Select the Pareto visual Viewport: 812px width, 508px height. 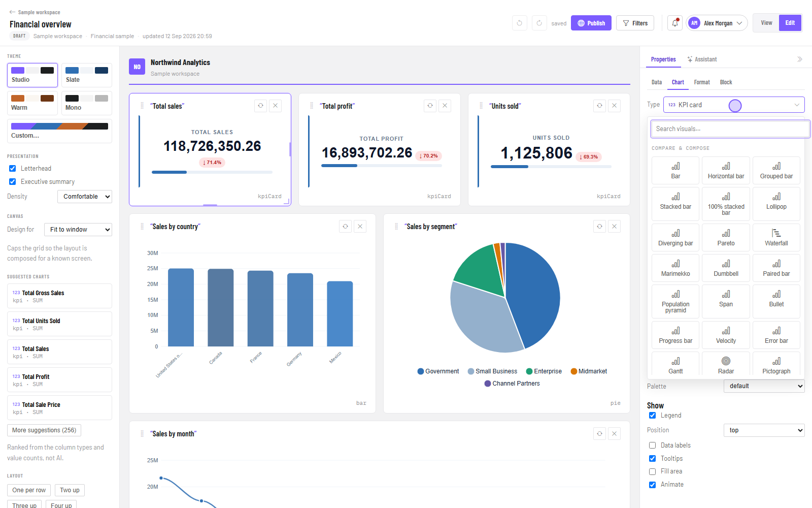pos(726,238)
